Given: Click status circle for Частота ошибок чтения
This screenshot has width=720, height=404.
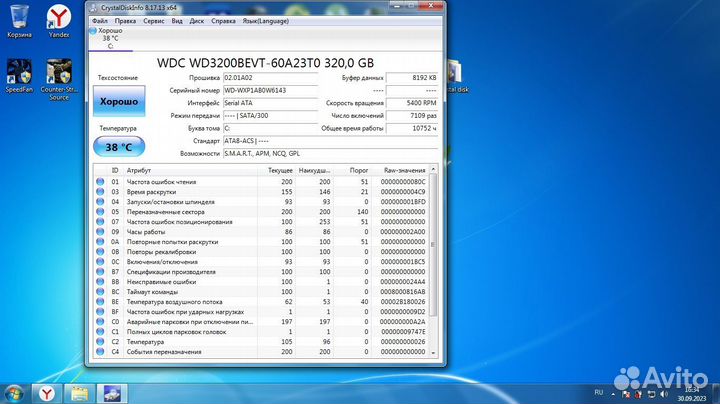Looking at the screenshot, I should [x=100, y=182].
